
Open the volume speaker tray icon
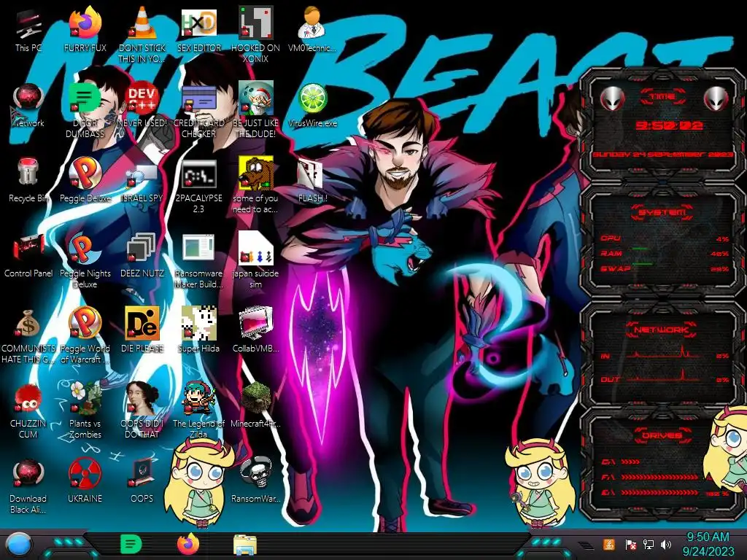pyautogui.click(x=666, y=544)
